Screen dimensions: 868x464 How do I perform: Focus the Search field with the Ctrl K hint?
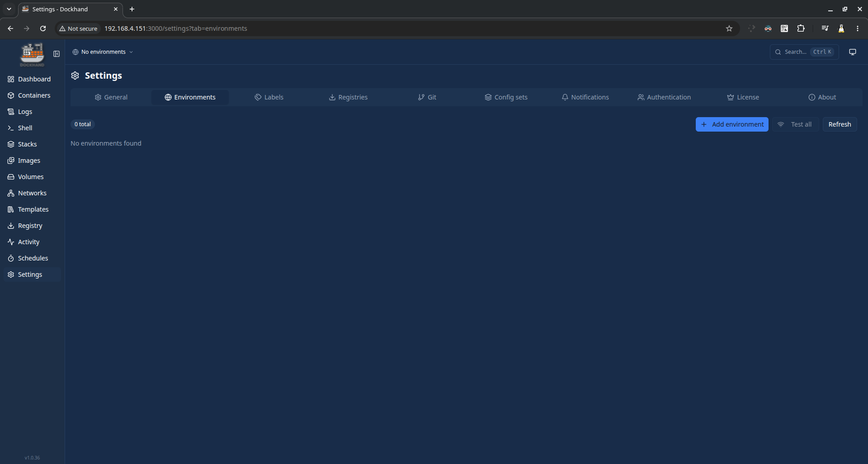(x=804, y=52)
